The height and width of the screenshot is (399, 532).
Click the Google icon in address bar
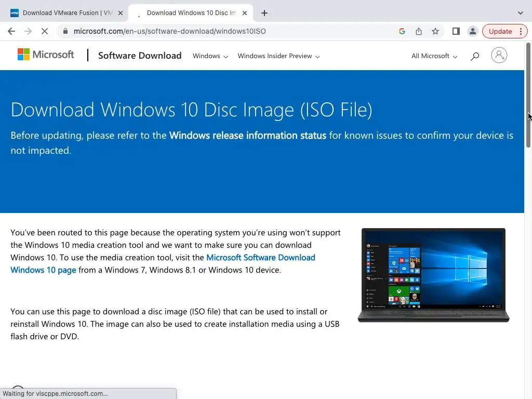pyautogui.click(x=402, y=31)
